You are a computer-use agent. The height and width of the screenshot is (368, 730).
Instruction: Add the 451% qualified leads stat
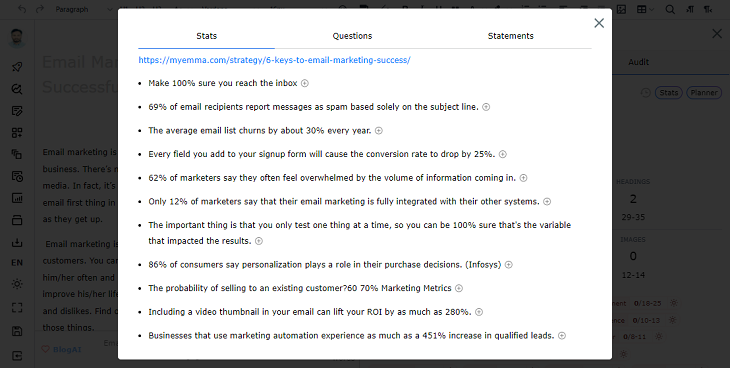pyautogui.click(x=562, y=336)
